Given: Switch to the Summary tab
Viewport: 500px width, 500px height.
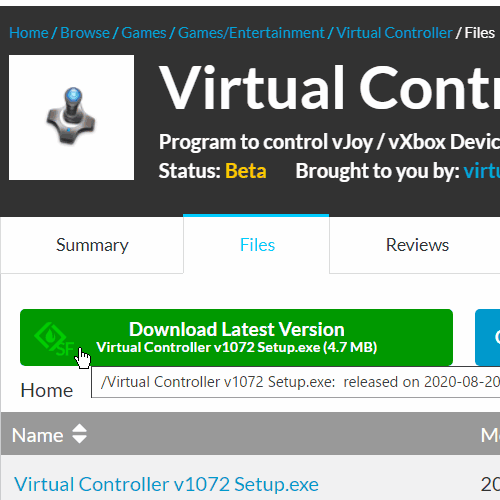Looking at the screenshot, I should (92, 245).
